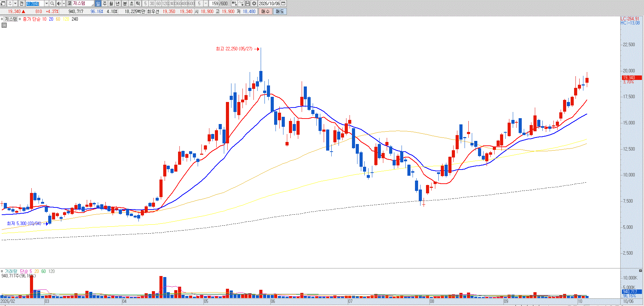Viewport: 644px width, 306px height.
Task: Click the date field 2026/10/06
Action: point(269,3)
